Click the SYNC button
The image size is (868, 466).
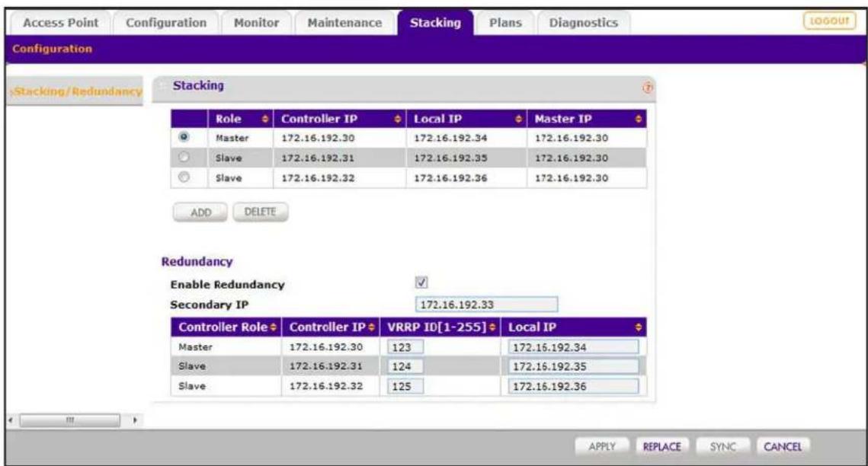723,446
